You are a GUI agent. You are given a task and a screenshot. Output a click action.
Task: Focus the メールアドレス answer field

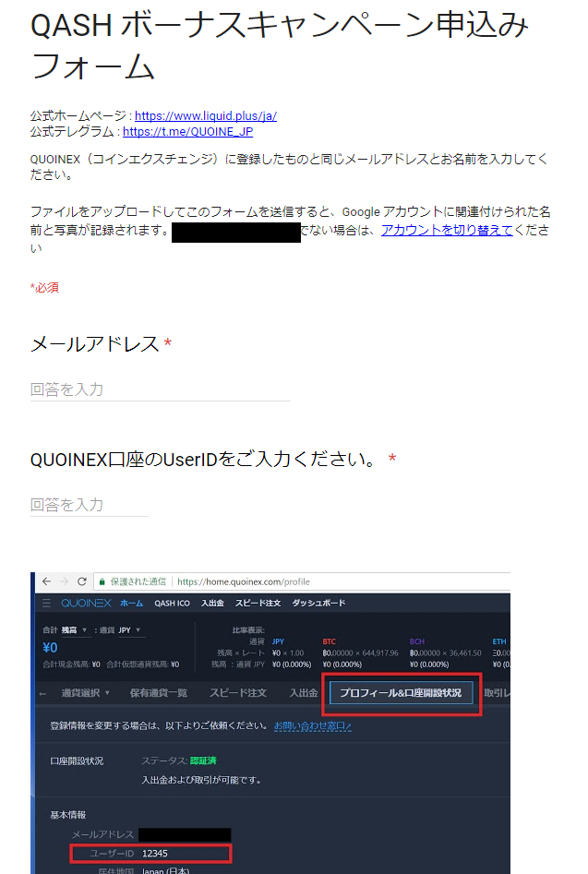(160, 389)
